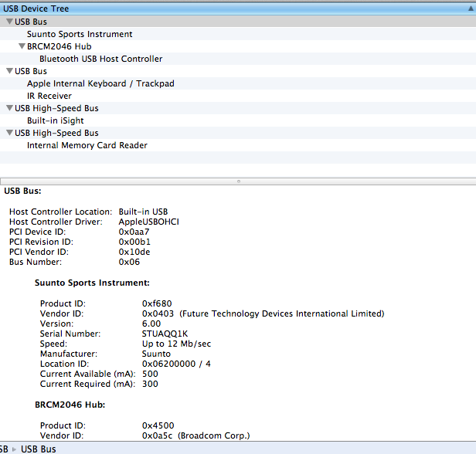
Task: Choose the IR Receiver device
Action: pos(49,96)
